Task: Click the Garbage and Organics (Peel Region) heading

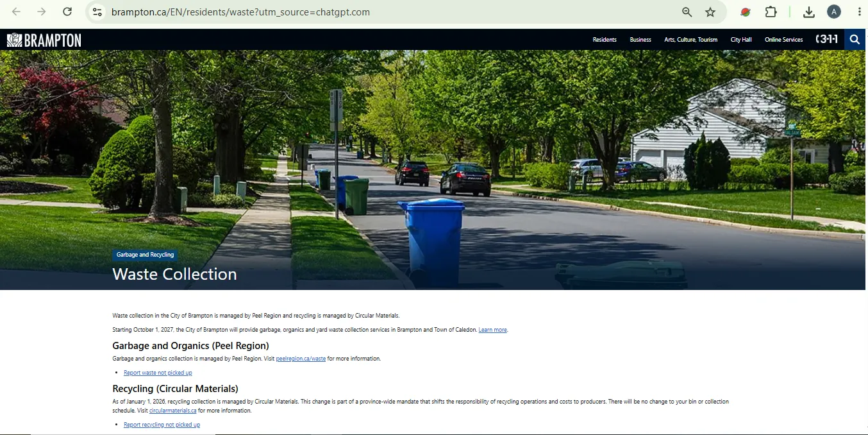Action: (x=190, y=346)
